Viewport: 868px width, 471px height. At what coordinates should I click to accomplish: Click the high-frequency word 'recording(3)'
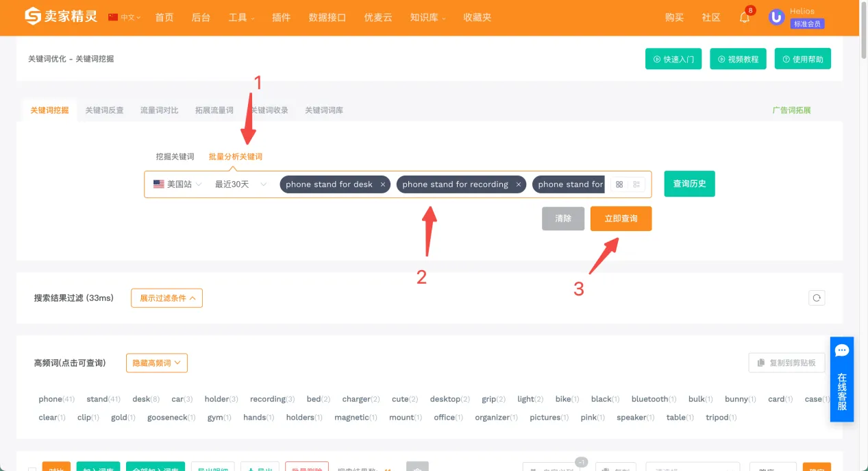pos(273,399)
